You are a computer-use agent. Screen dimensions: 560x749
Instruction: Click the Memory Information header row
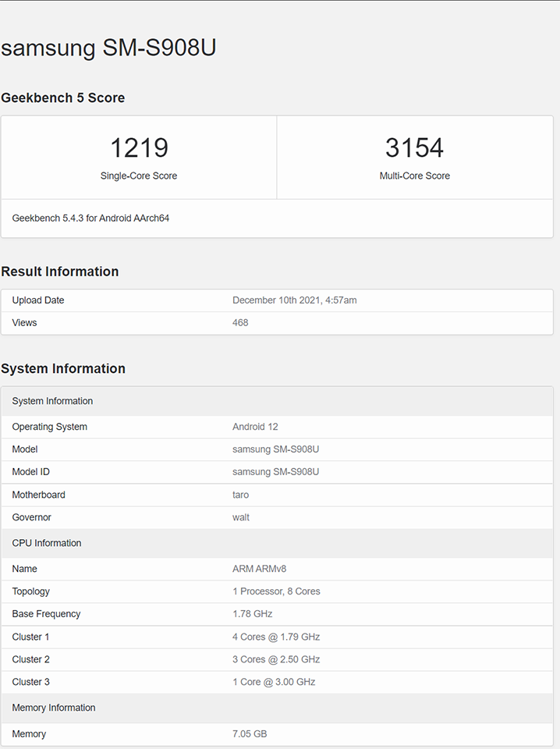coord(277,708)
